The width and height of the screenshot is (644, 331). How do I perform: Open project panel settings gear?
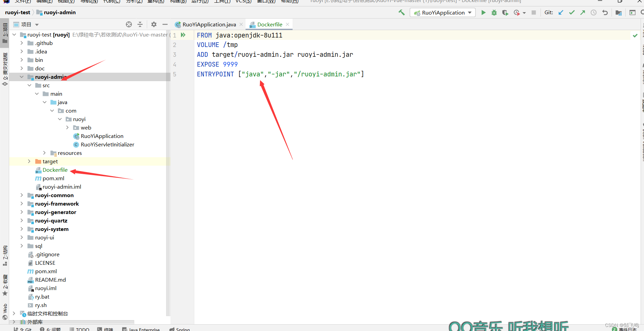coord(154,24)
